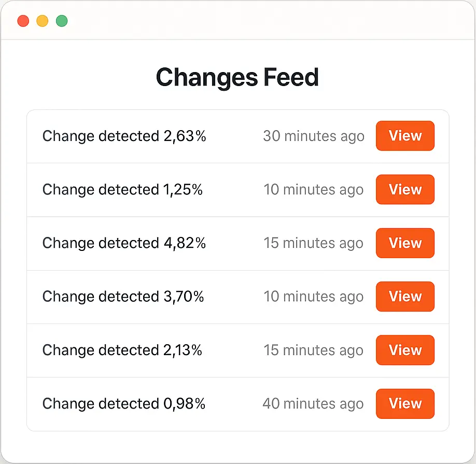Click the View button for 0,98% change
476x464 pixels.
[x=405, y=403]
